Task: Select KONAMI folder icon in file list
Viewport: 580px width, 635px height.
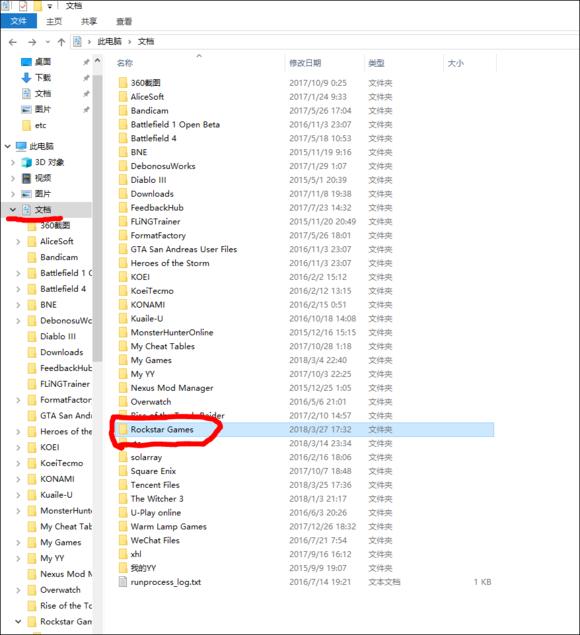Action: pyautogui.click(x=123, y=305)
